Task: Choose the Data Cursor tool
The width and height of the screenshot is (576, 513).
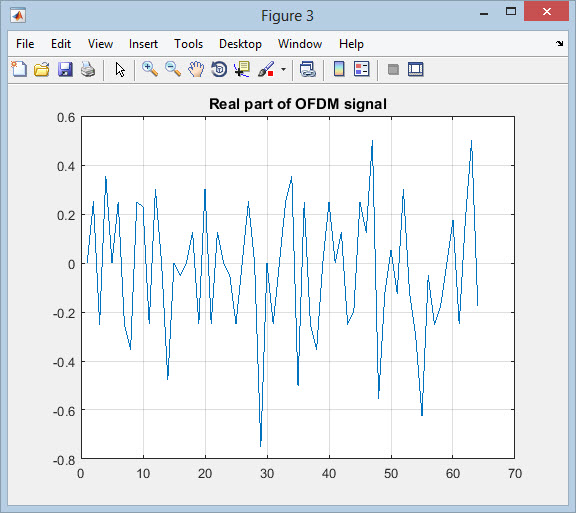Action: 242,69
